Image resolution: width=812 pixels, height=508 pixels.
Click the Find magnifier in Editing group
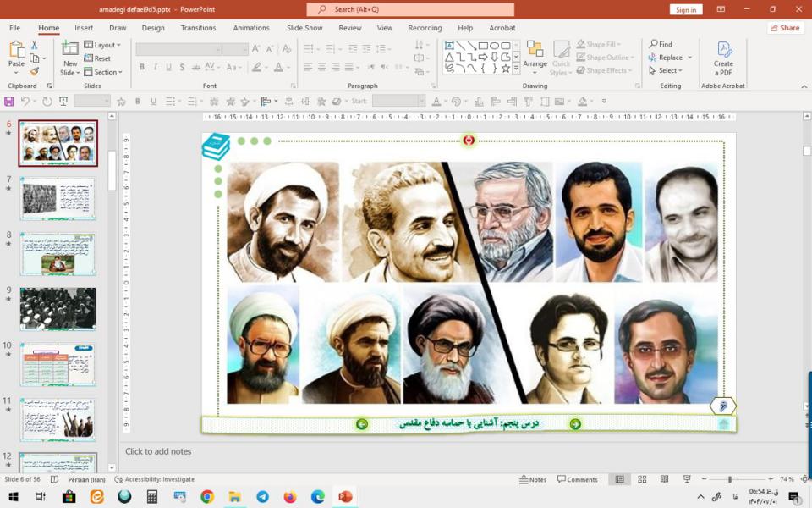[x=661, y=44]
